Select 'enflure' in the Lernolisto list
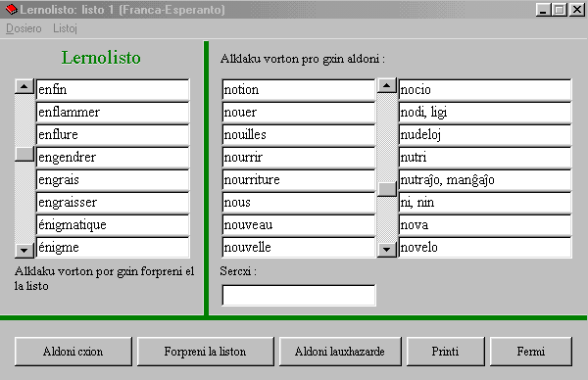 pyautogui.click(x=113, y=134)
